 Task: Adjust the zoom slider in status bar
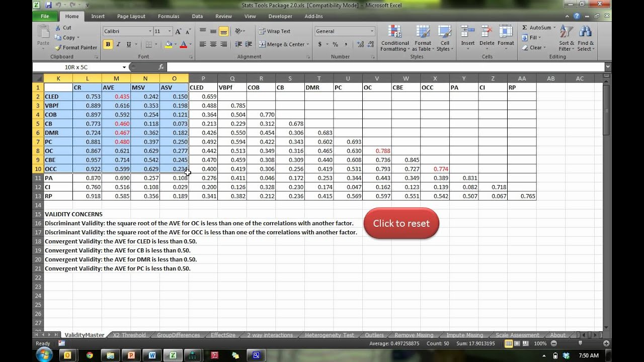tap(580, 343)
